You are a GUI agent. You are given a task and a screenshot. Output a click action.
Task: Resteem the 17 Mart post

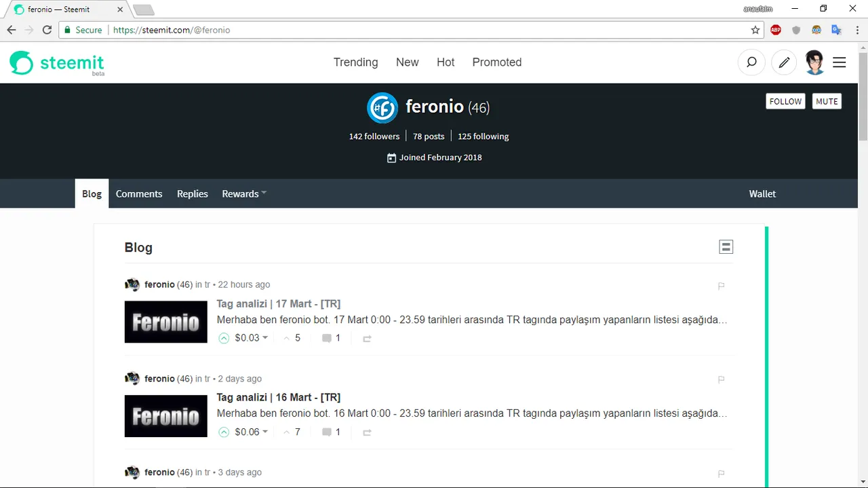[367, 339]
